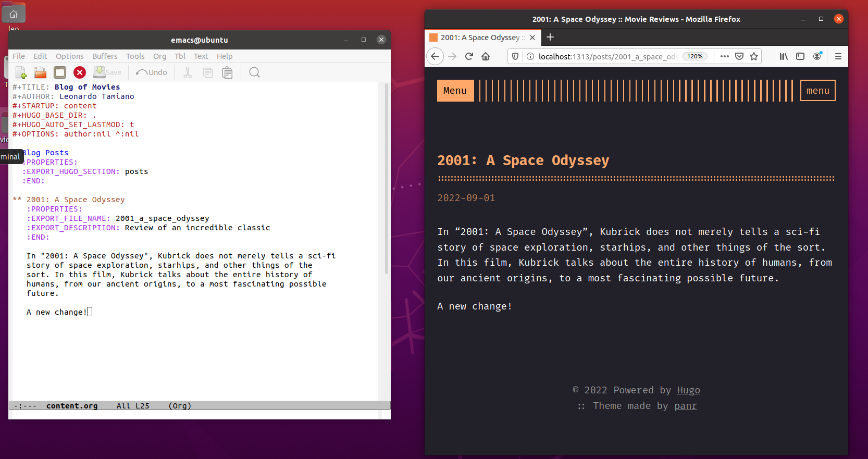Reset the 120% zoom level indicator

[695, 56]
